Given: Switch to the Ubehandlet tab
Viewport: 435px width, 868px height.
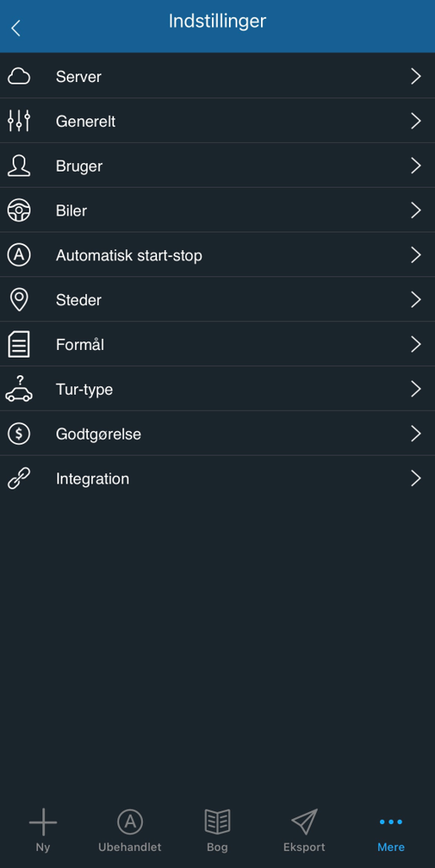Looking at the screenshot, I should [129, 830].
